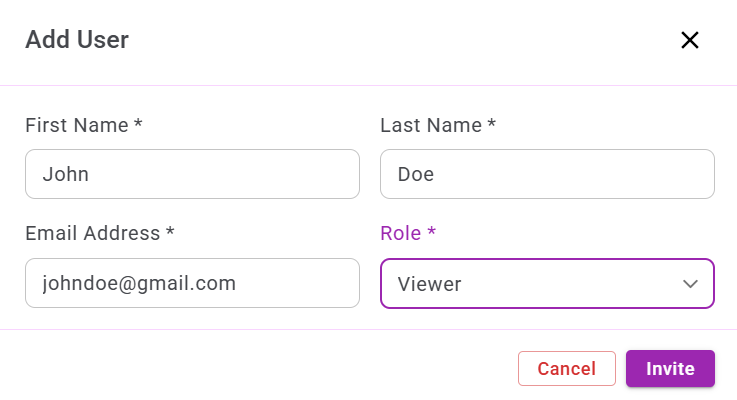The image size is (737, 400).
Task: Click the First Name input field
Action: [192, 174]
